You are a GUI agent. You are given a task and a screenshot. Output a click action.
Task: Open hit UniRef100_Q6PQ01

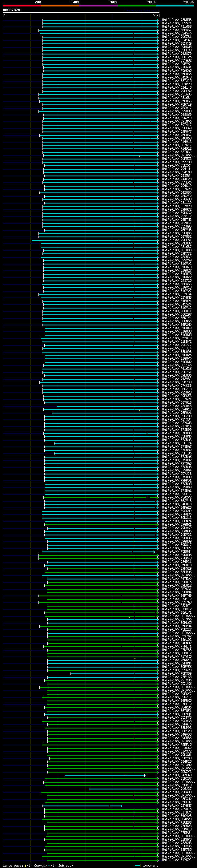(177, 413)
